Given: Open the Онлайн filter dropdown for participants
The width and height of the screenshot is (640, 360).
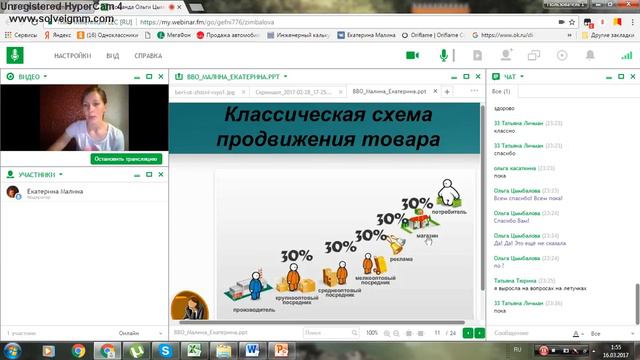Looking at the screenshot, I should click(140, 333).
